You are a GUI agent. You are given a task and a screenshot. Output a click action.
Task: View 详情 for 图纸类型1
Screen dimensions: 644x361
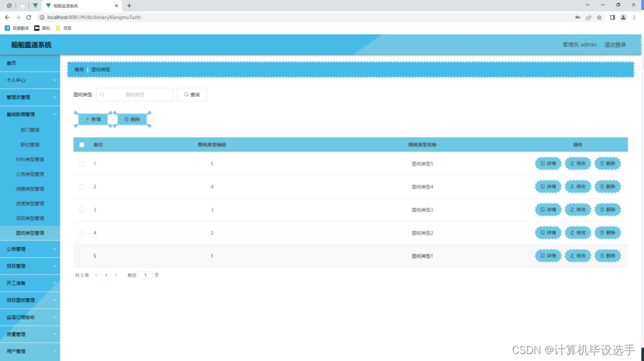(x=548, y=256)
